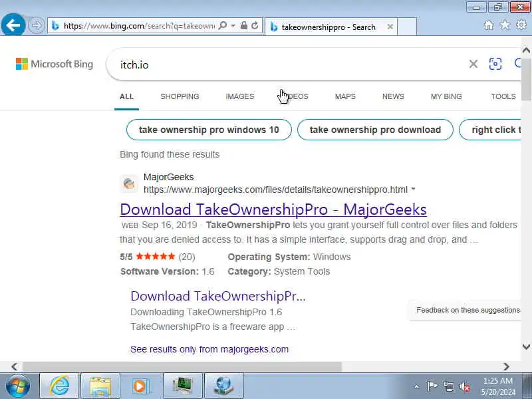532x399 pixels.
Task: View the security lock icon report
Action: pyautogui.click(x=243, y=25)
